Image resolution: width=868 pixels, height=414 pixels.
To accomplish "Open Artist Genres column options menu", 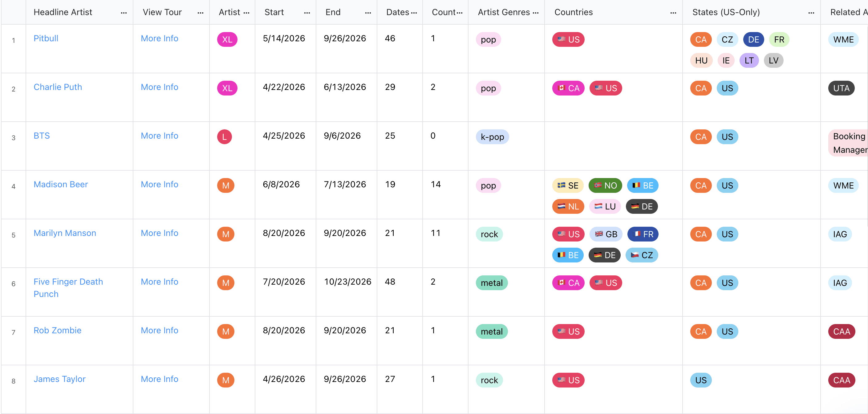I will (x=535, y=13).
